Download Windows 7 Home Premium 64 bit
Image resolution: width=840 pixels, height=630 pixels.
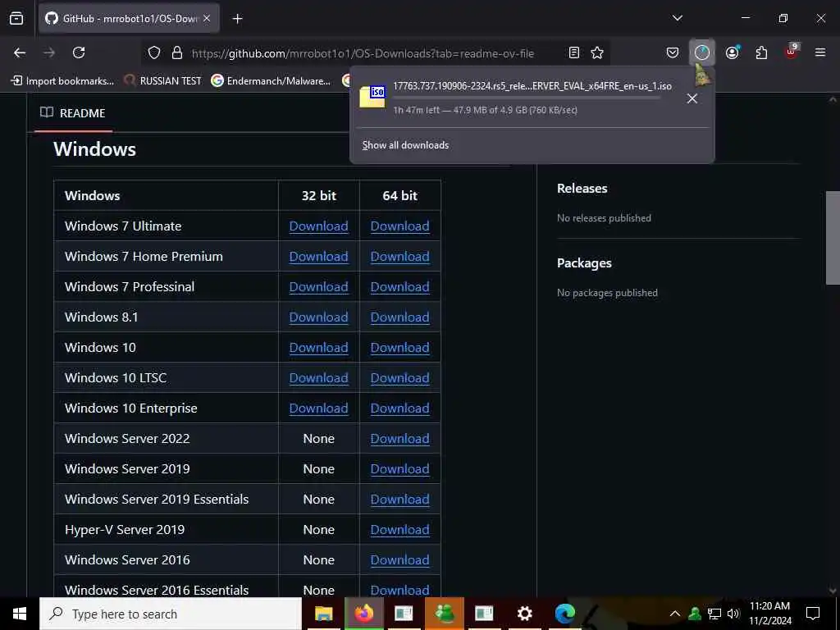pyautogui.click(x=399, y=257)
